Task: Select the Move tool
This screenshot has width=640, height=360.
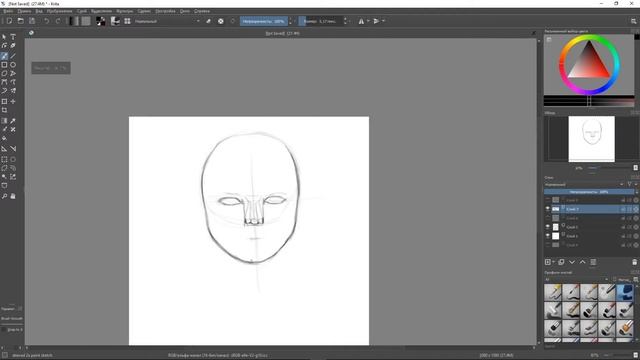Action: click(13, 101)
